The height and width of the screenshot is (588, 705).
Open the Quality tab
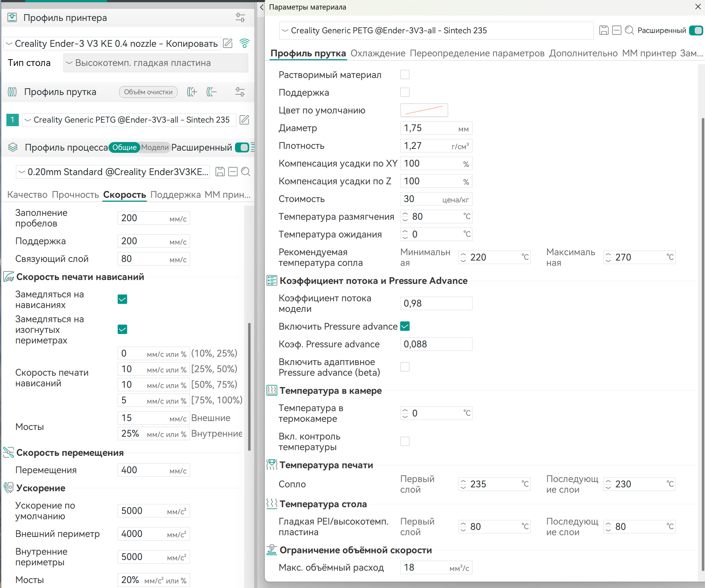point(27,195)
